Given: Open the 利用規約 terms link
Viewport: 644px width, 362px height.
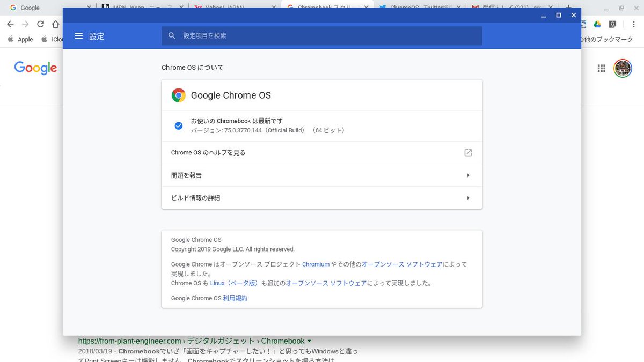Looking at the screenshot, I should click(x=235, y=298).
